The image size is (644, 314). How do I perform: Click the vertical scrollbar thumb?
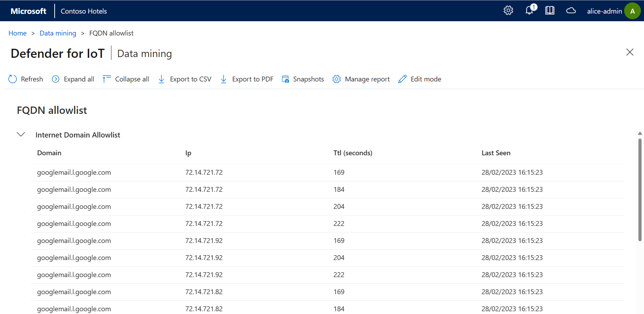(640, 190)
